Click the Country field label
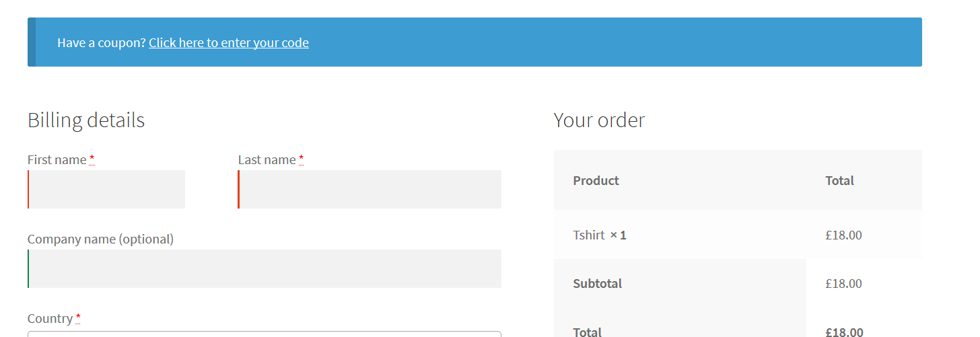Image resolution: width=980 pixels, height=337 pixels. [x=50, y=318]
